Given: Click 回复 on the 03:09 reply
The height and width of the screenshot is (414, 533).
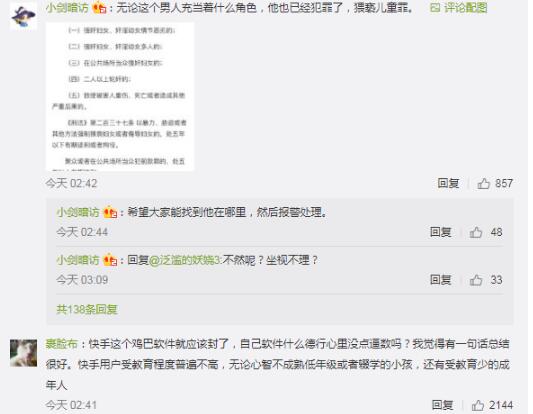Looking at the screenshot, I should [x=441, y=280].
